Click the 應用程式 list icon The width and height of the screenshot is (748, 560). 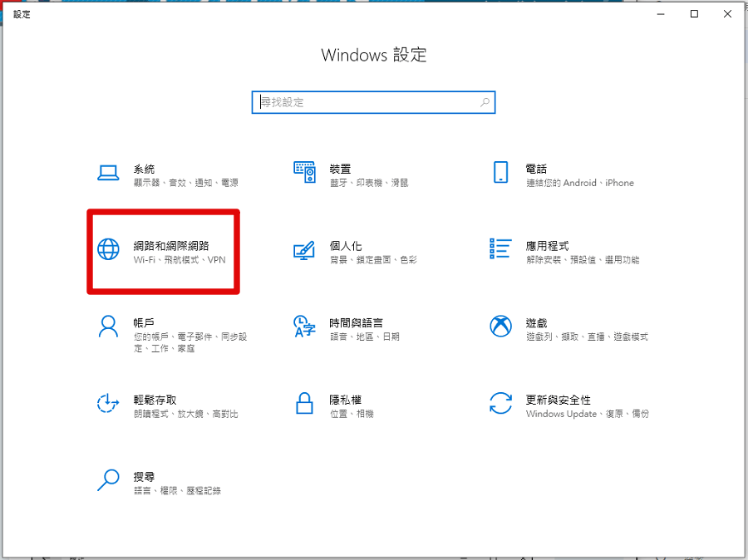click(500, 248)
